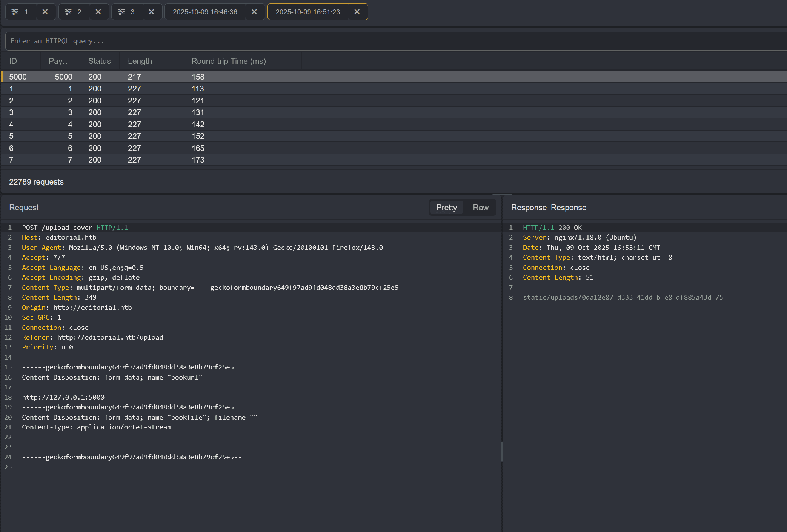
Task: Select the 2025-10-09 16:51:23 tab
Action: [x=307, y=12]
